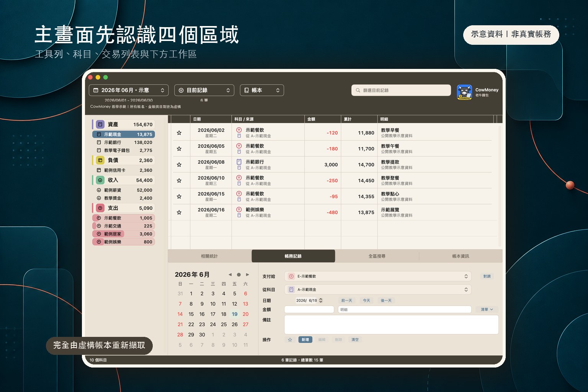The image size is (588, 392).
Task: Click the book icon in the 帳本 selector
Action: click(x=247, y=90)
